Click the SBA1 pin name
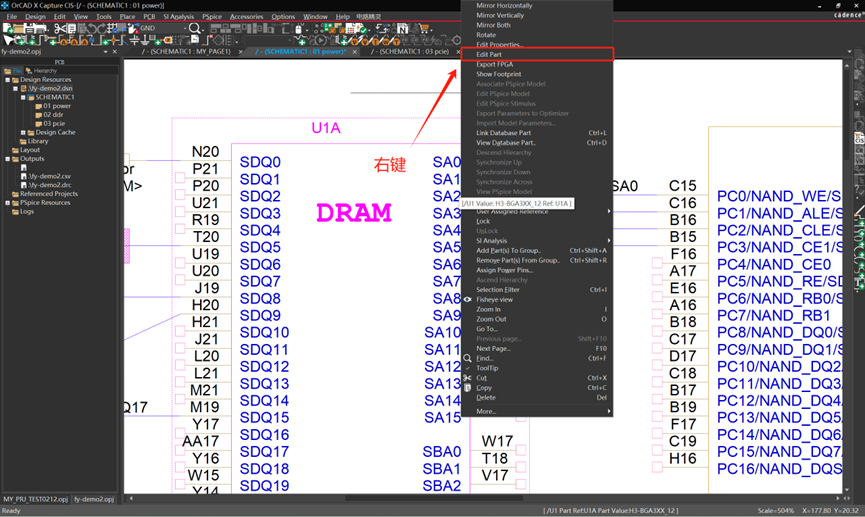This screenshot has height=517, width=865. (x=442, y=468)
